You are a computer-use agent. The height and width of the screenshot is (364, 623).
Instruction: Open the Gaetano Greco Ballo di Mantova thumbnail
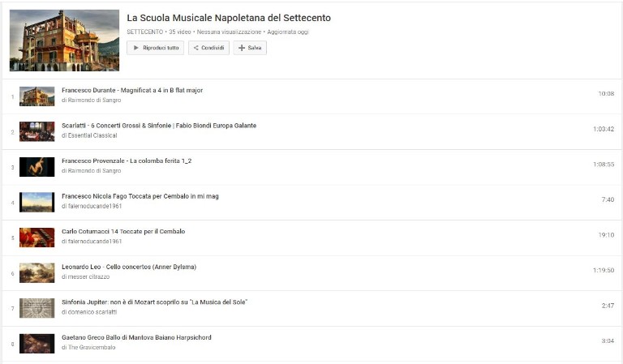click(x=37, y=344)
